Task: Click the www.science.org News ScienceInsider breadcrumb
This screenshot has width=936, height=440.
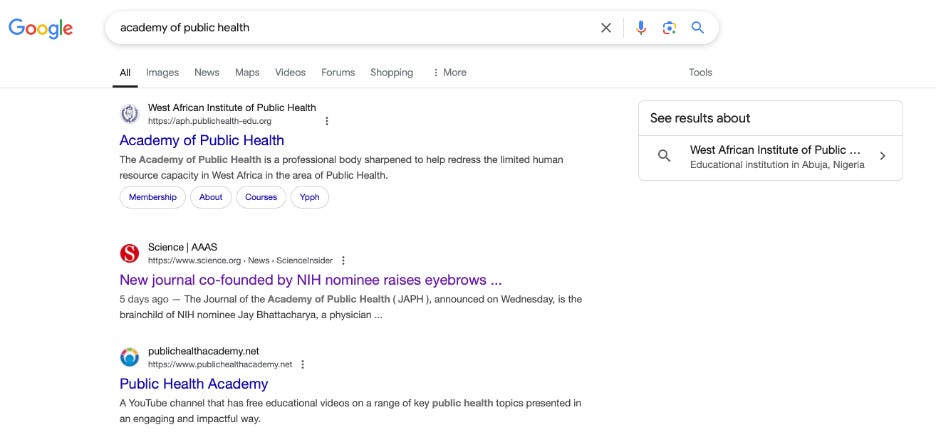Action: 240,261
